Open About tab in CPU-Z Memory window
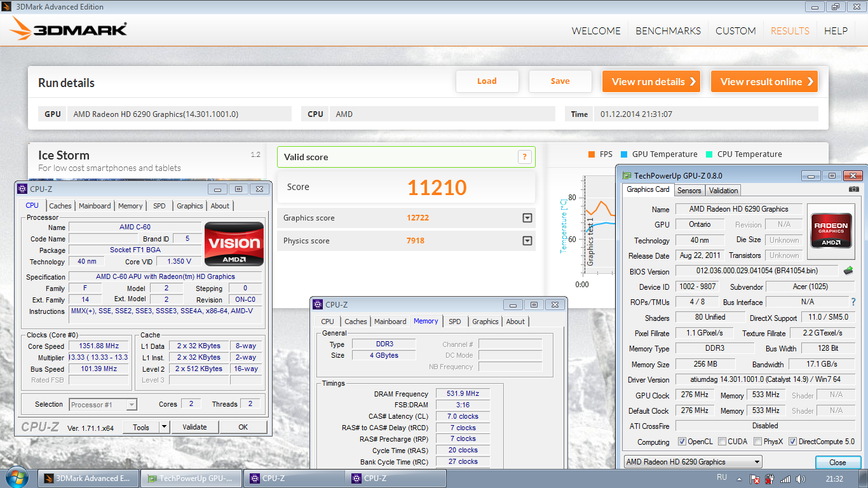Screen dimensions: 868x488 (515, 322)
